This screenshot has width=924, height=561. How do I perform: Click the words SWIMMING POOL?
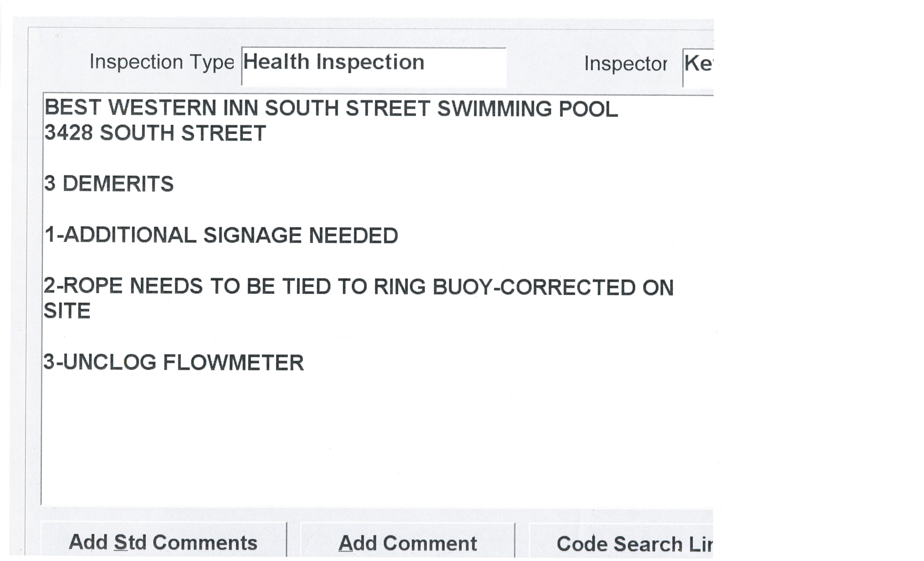(x=527, y=109)
